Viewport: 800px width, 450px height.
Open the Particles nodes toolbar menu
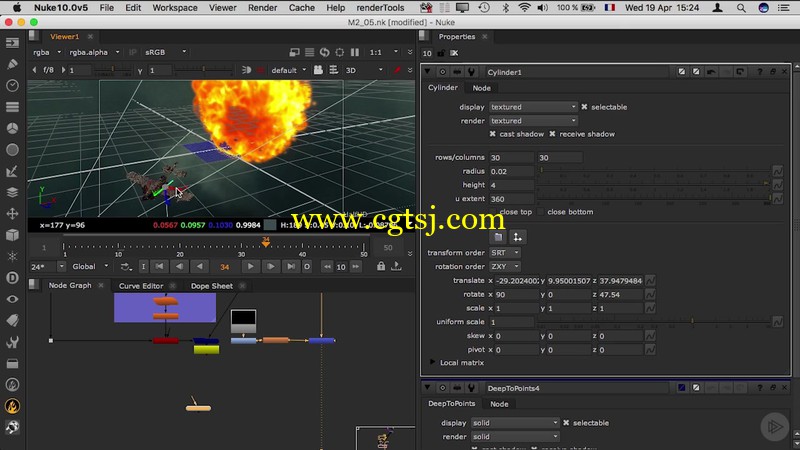tap(12, 257)
